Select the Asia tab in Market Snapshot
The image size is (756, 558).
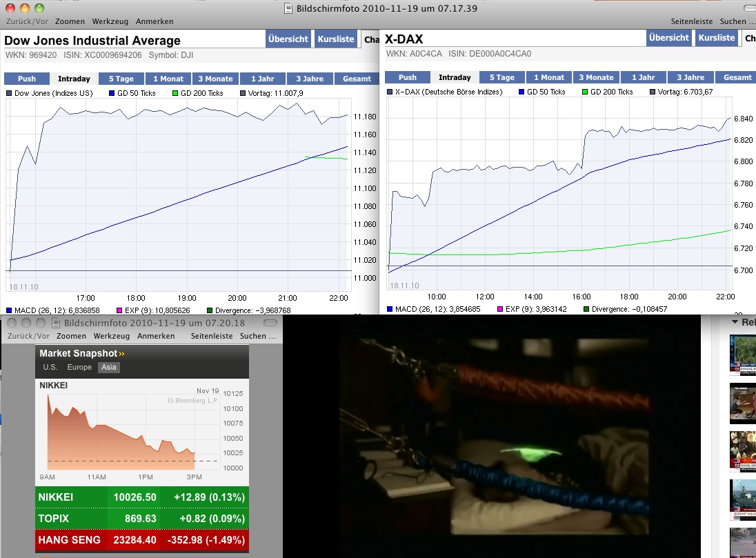109,367
